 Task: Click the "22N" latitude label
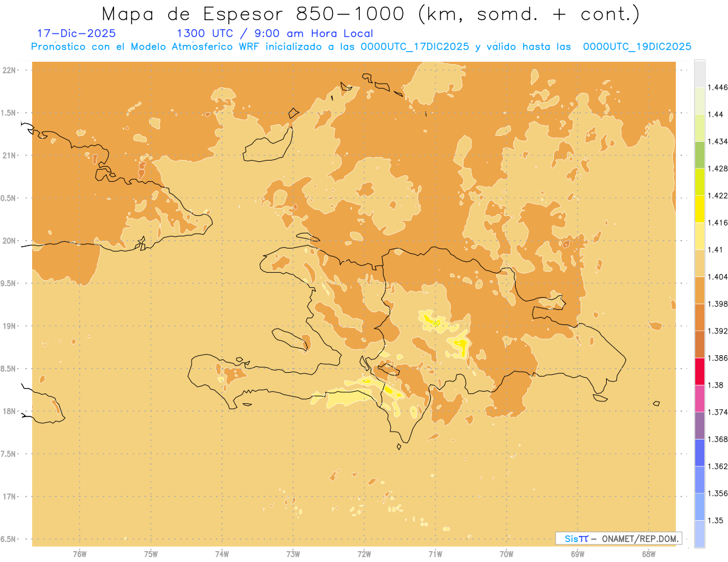click(10, 70)
